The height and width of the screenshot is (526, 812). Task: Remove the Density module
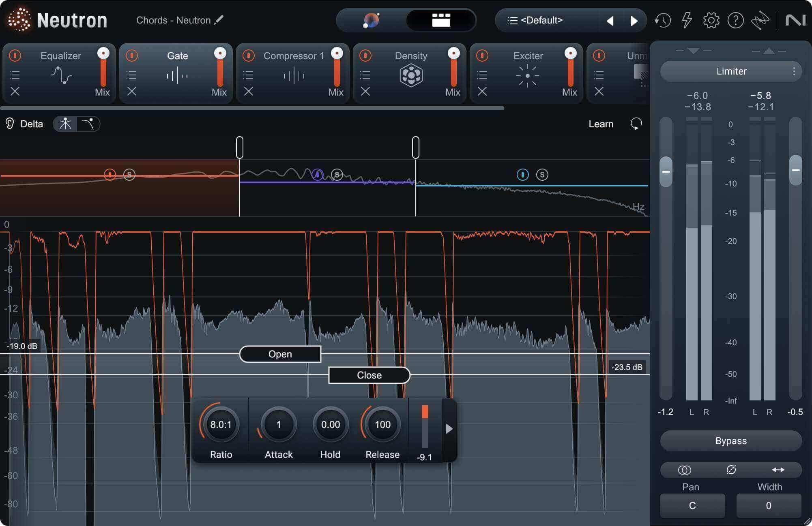(365, 92)
